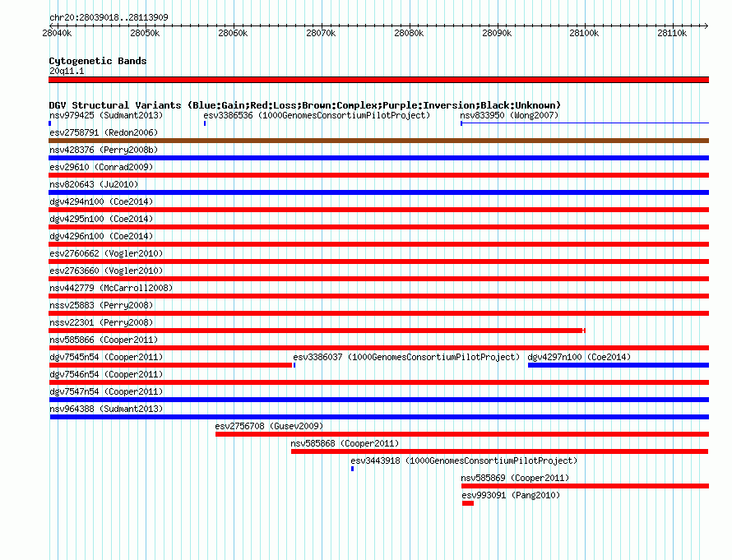Click the 28090k ruler tick label
This screenshot has width=732, height=560.
(497, 33)
